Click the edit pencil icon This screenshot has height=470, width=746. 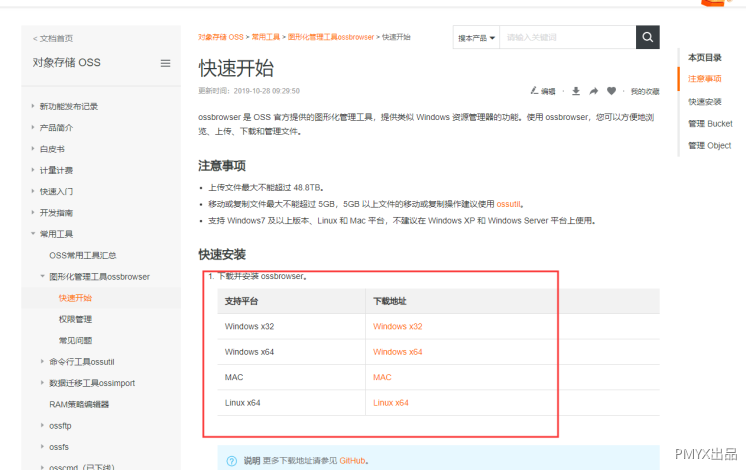click(534, 90)
